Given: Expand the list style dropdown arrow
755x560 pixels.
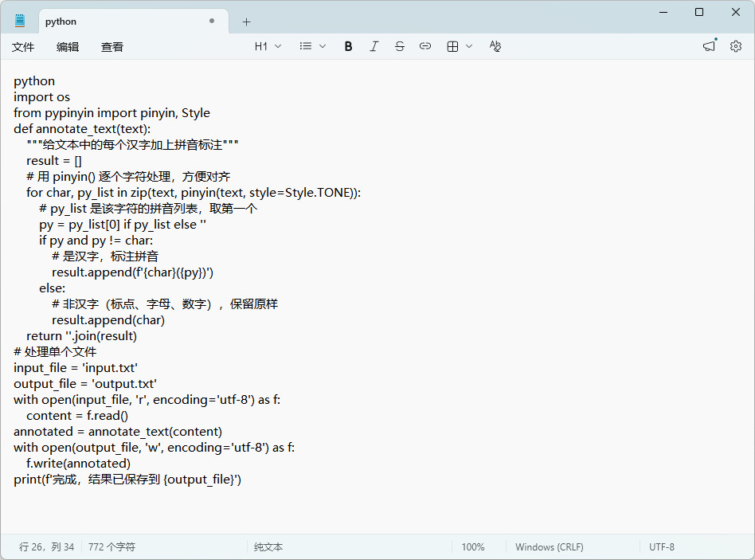Looking at the screenshot, I should pos(323,46).
